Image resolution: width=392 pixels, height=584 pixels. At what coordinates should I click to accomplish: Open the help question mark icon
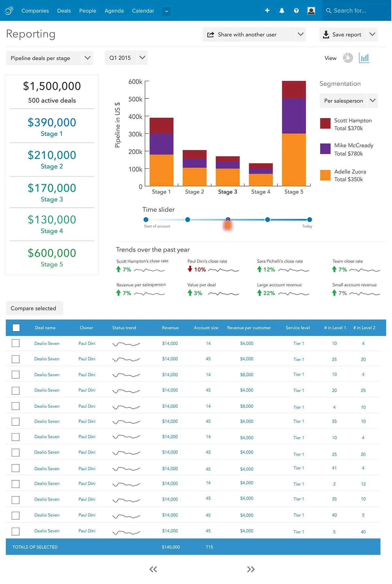(x=296, y=11)
